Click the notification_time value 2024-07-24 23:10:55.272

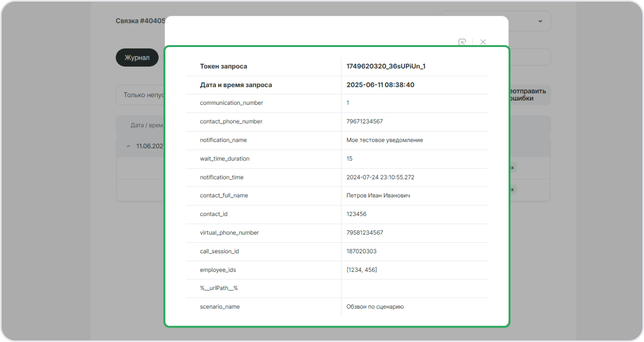point(380,177)
